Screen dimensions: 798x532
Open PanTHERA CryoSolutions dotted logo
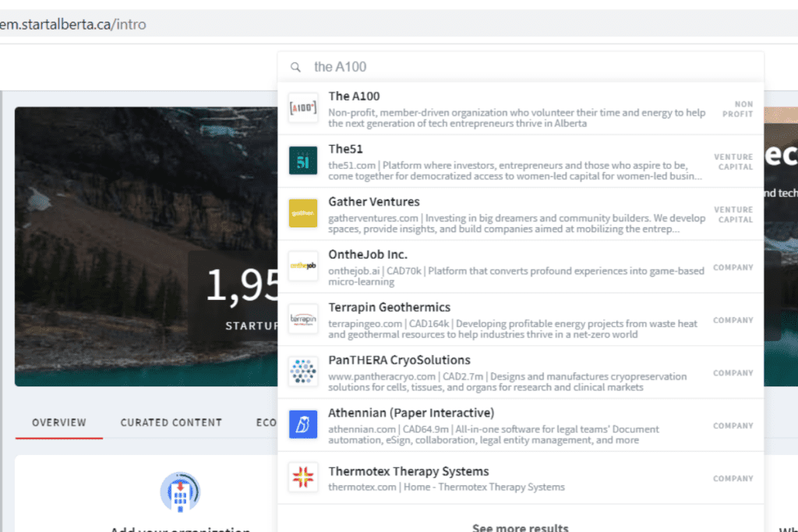click(303, 372)
